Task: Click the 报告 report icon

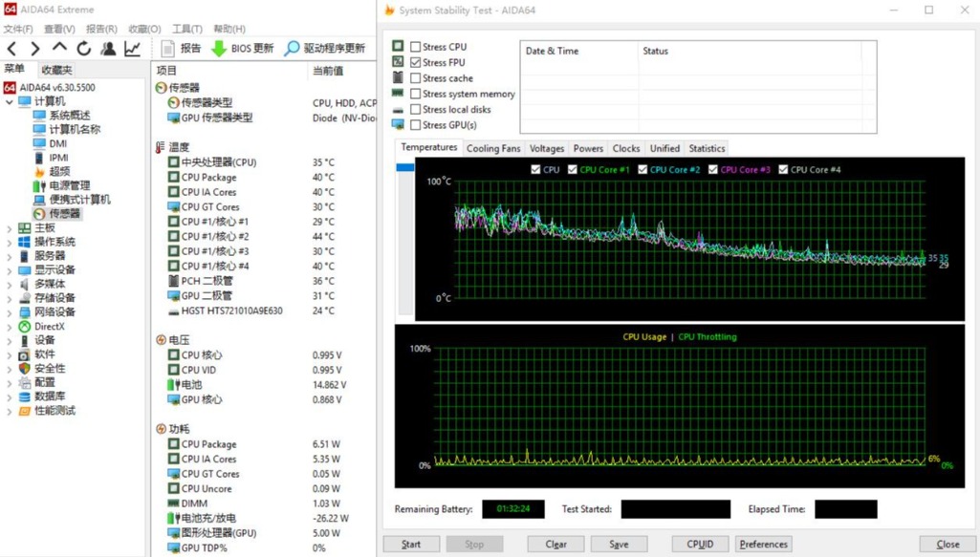Action: (168, 49)
